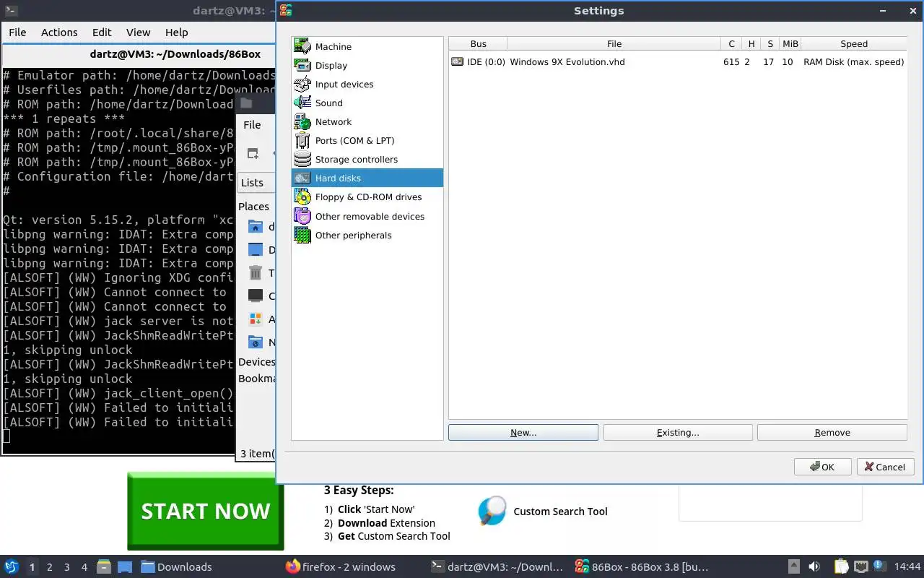Click the New... hard disk button
Image resolution: width=924 pixels, height=578 pixels.
point(523,432)
